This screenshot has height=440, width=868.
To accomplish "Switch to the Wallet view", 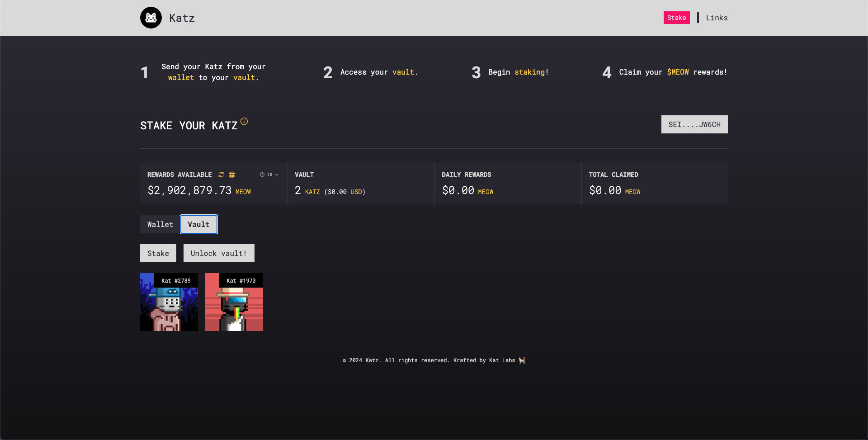I will 160,224.
